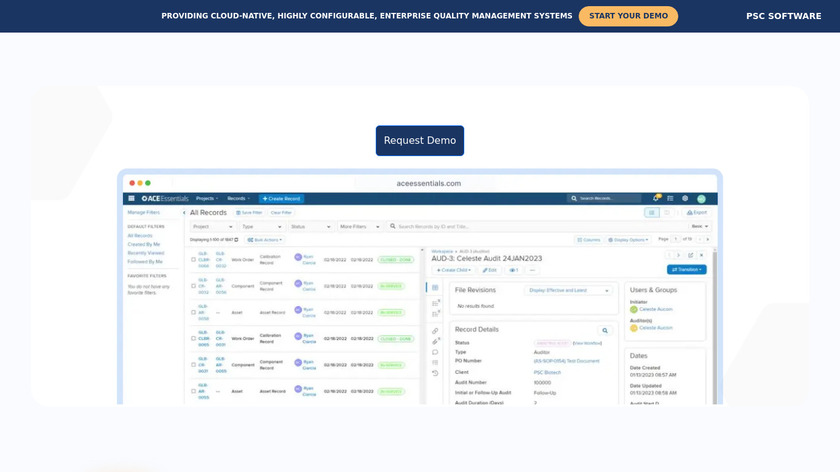The image size is (840, 472).
Task: Click the Request Demo button
Action: [x=420, y=141]
